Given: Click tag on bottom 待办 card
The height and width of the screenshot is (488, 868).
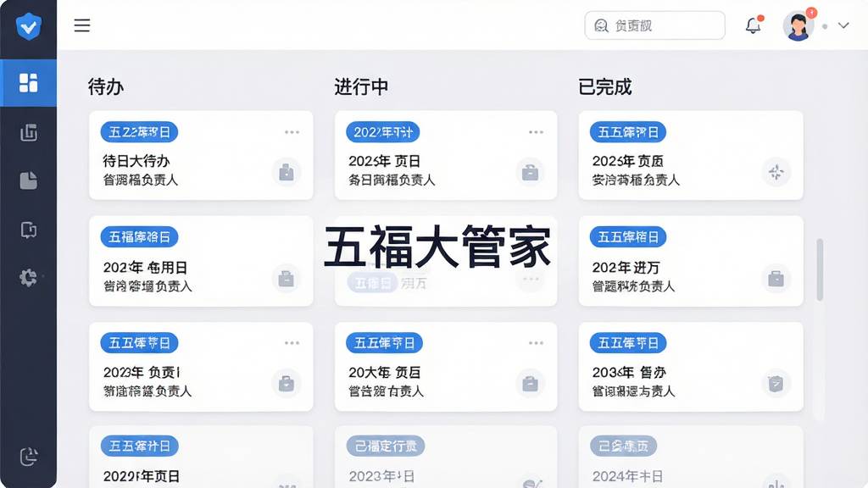Looking at the screenshot, I should click(139, 446).
